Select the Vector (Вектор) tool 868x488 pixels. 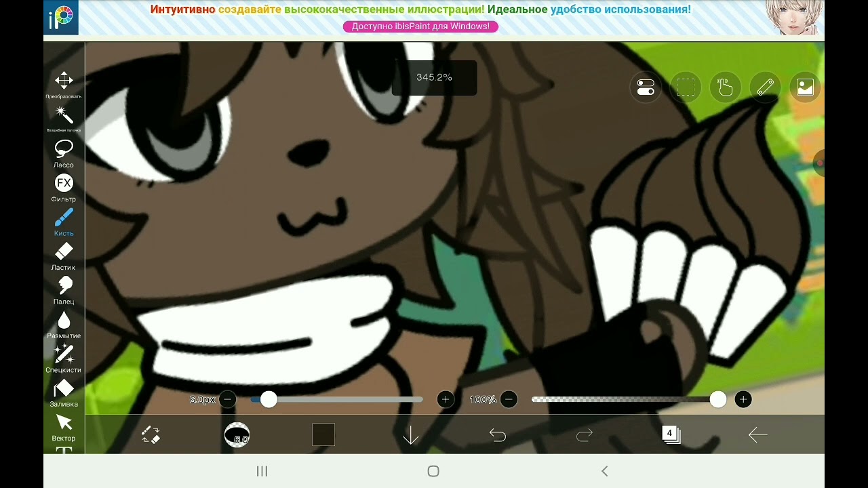[x=64, y=427]
